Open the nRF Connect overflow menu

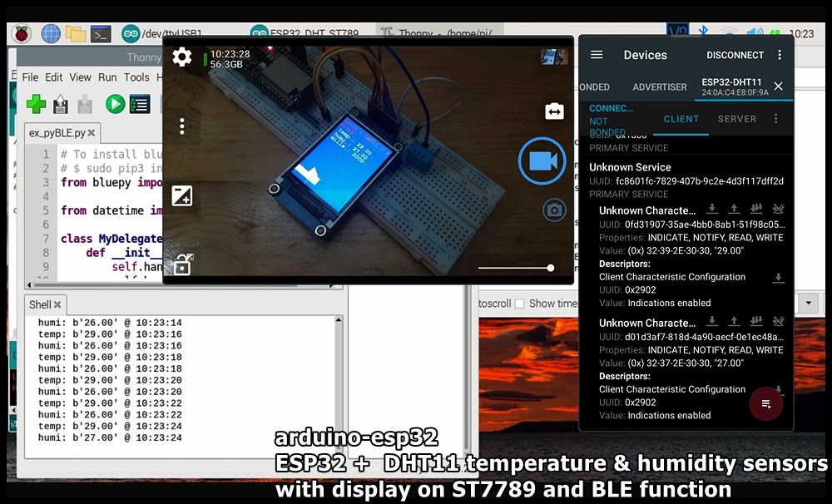tap(780, 55)
